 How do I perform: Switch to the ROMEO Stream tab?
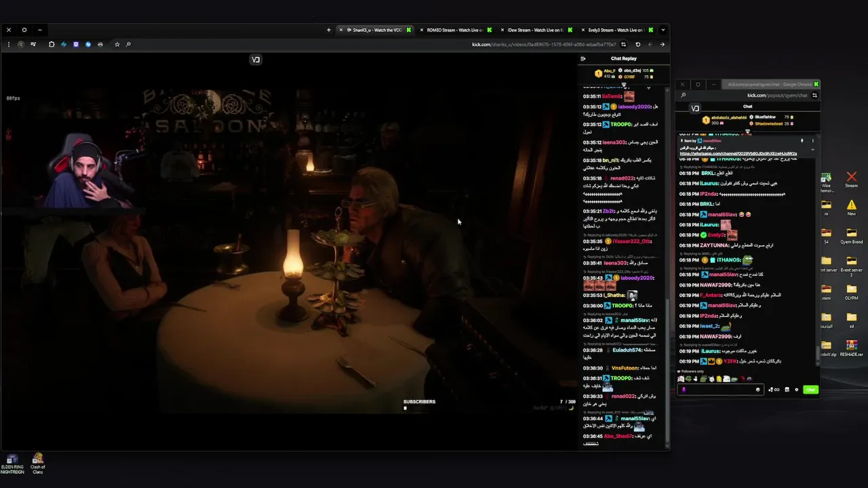point(455,30)
